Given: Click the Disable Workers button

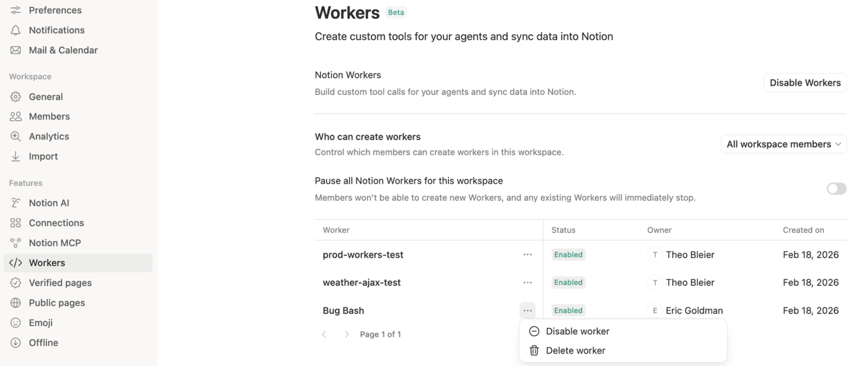Looking at the screenshot, I should coord(805,83).
